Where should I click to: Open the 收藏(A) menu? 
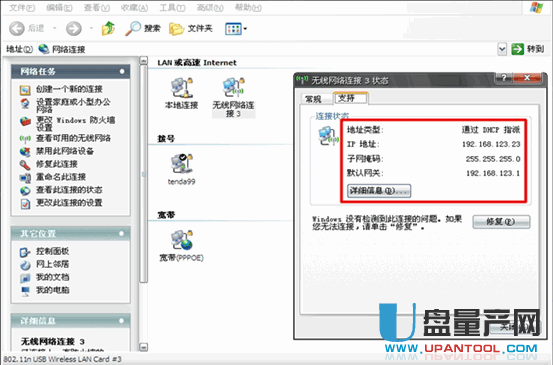(134, 7)
